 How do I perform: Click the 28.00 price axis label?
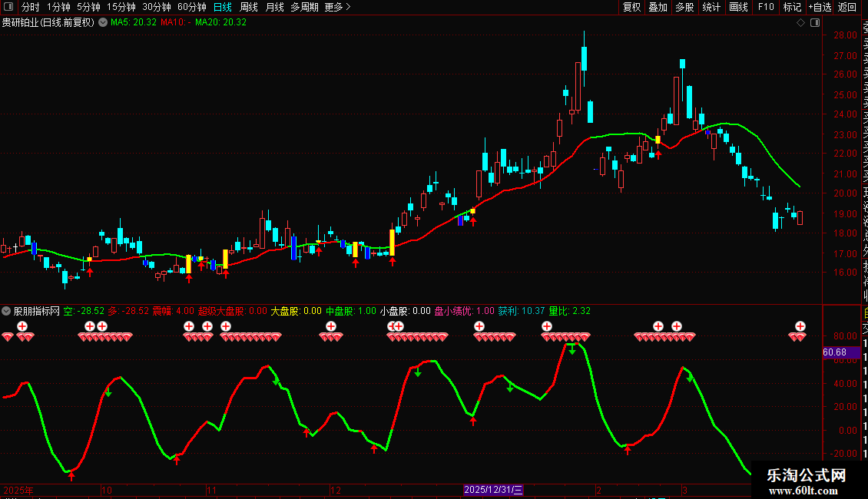tap(845, 35)
